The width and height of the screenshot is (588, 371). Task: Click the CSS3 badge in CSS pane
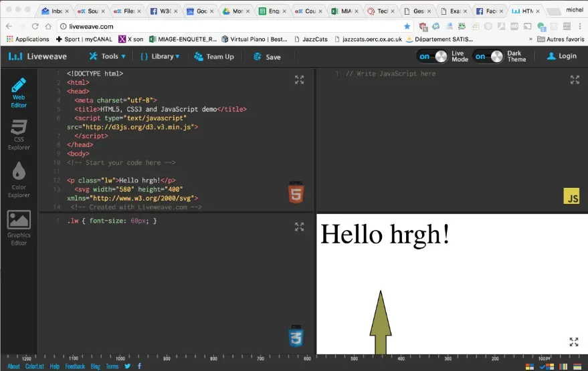[296, 336]
